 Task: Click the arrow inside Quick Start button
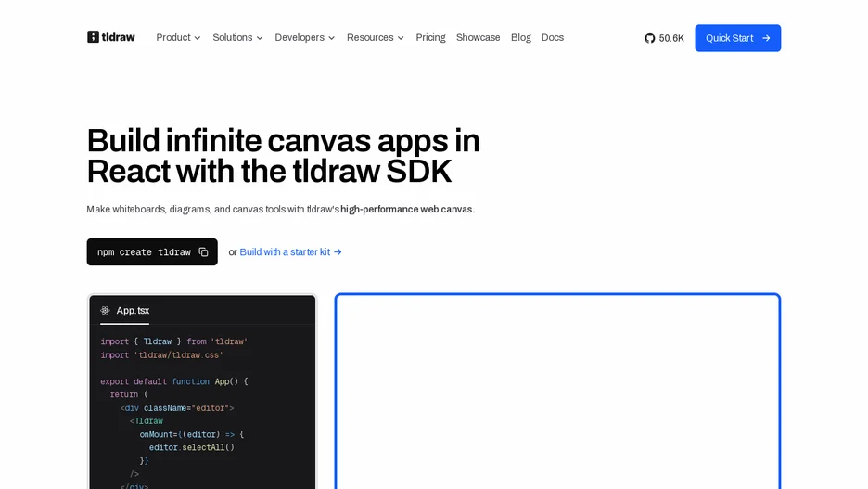pos(766,38)
